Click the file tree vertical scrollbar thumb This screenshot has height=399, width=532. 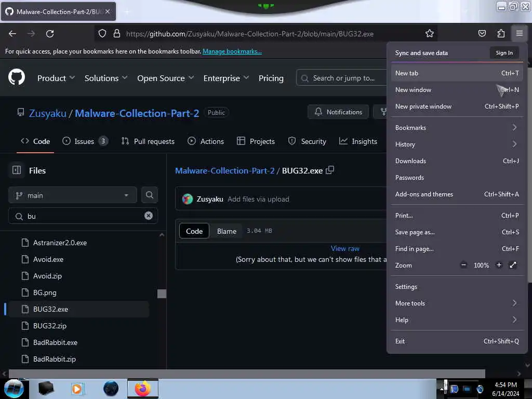click(162, 294)
